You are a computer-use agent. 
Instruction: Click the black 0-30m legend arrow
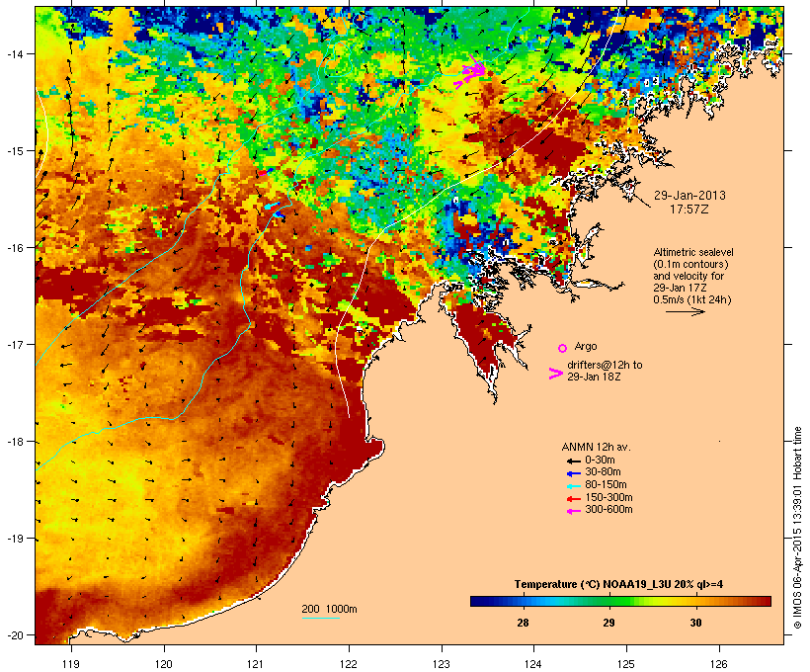point(573,462)
